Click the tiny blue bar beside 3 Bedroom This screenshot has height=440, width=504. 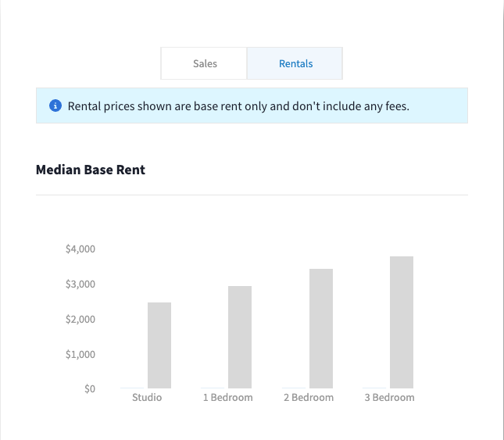[x=374, y=388]
